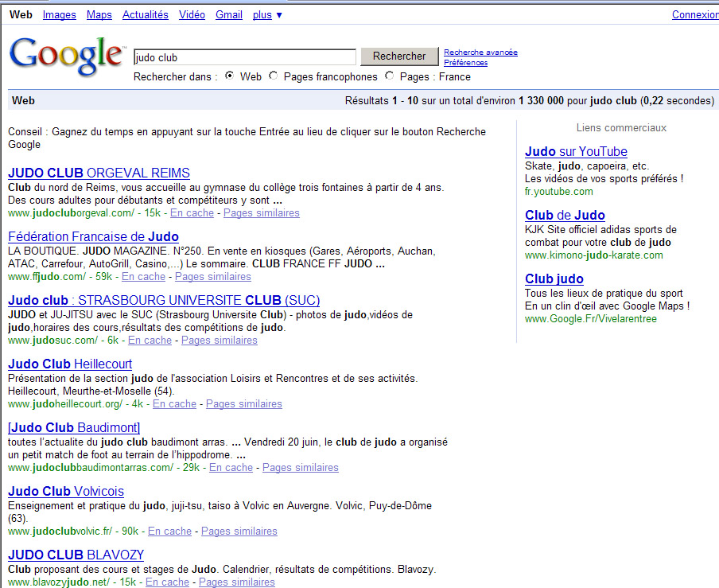Open the [Judo Club Baudimont] result
Viewport: 719px width, 588px height.
74,428
